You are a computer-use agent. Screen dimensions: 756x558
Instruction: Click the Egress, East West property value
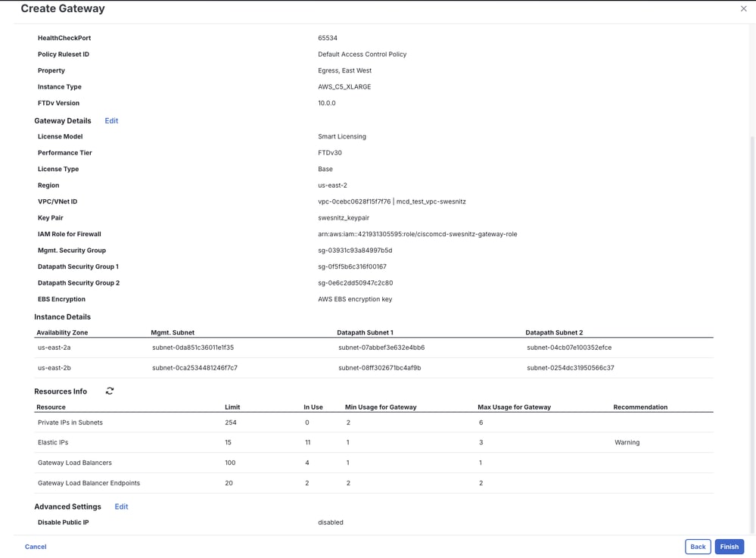pyautogui.click(x=345, y=70)
